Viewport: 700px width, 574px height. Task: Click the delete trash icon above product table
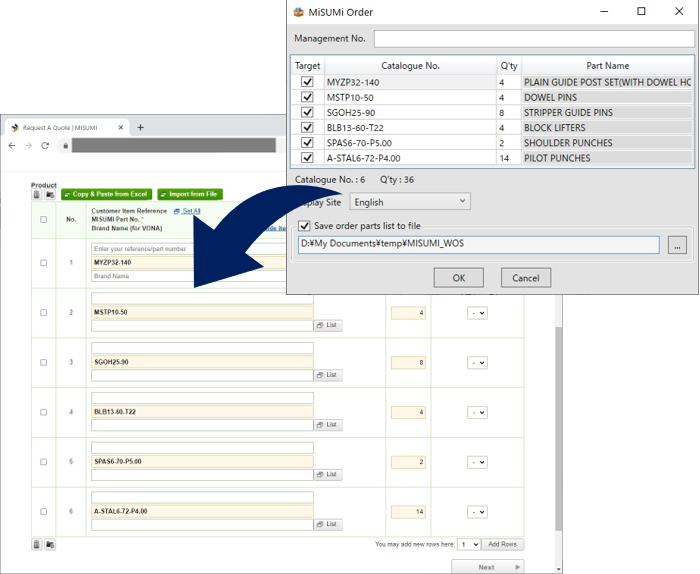tap(37, 195)
